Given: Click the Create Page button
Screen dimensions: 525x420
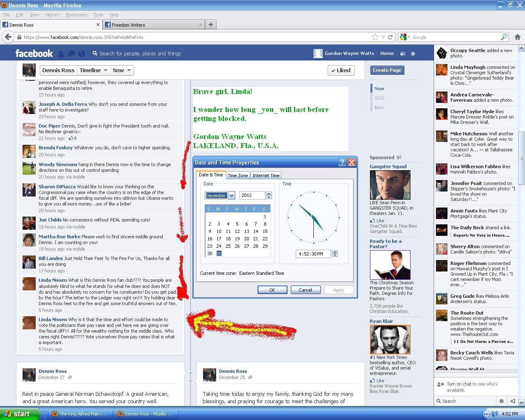Looking at the screenshot, I should pyautogui.click(x=387, y=70).
